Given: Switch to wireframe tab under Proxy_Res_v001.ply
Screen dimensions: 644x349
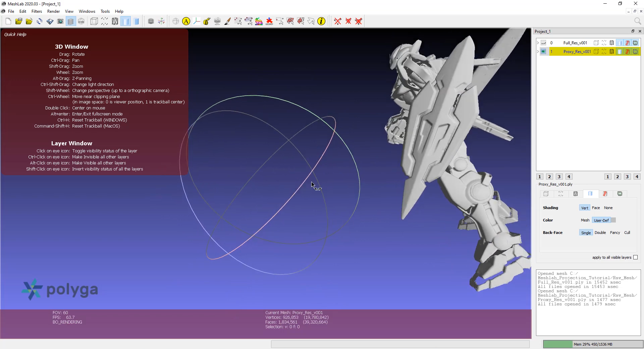Looking at the screenshot, I should tap(576, 194).
